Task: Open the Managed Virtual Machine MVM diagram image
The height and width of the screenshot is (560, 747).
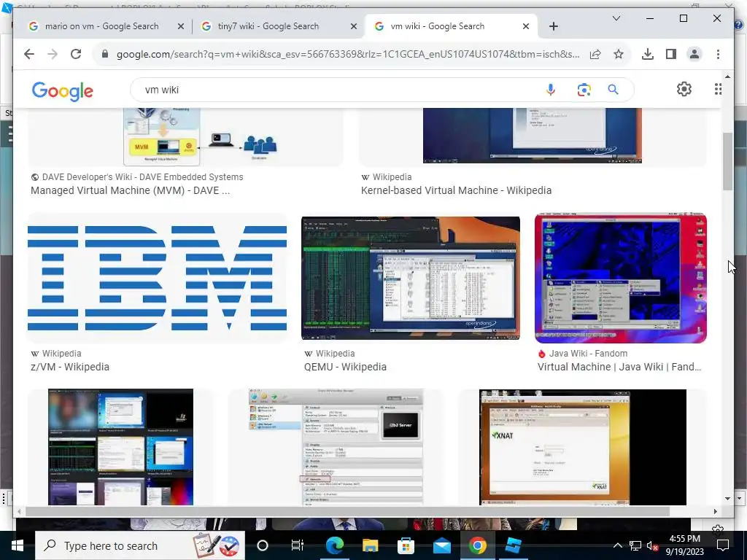Action: [186, 137]
